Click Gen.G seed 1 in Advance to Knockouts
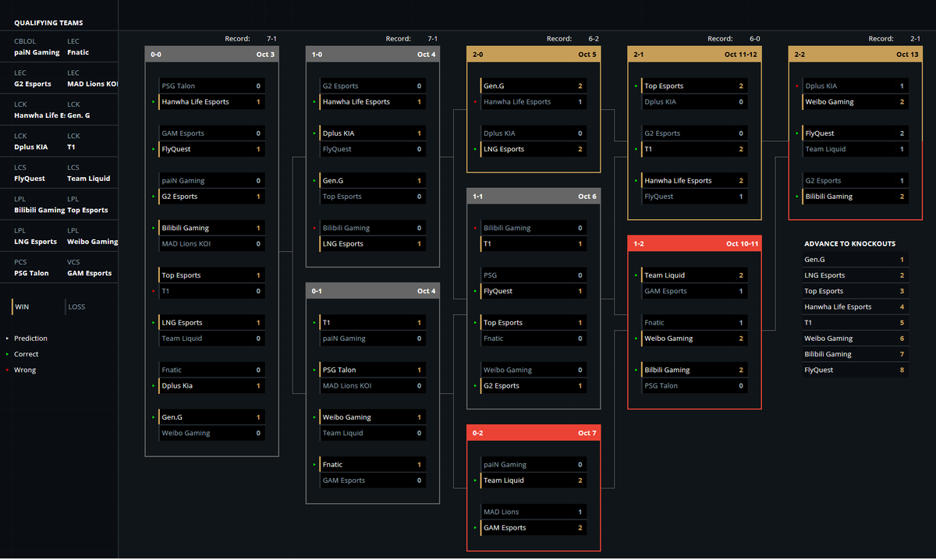The width and height of the screenshot is (936, 560). 855,260
